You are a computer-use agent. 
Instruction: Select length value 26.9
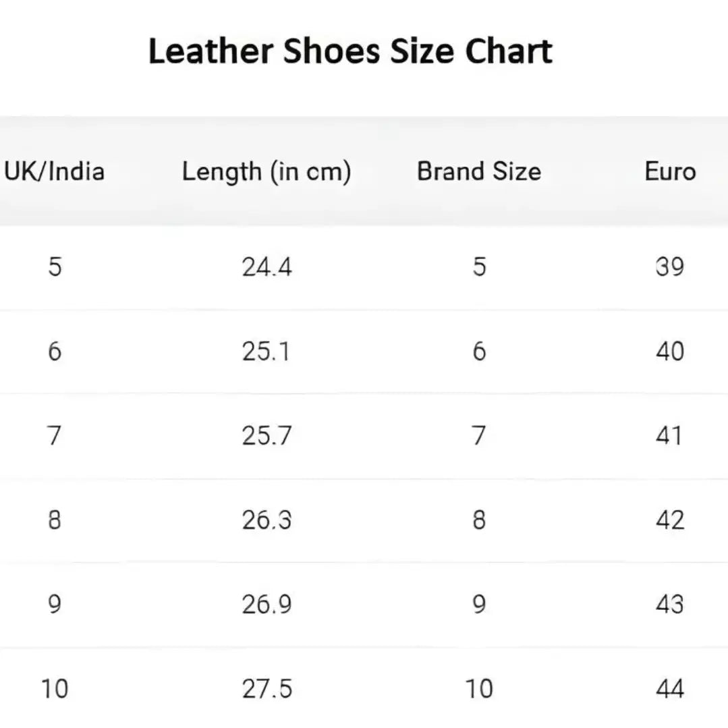pyautogui.click(x=267, y=605)
